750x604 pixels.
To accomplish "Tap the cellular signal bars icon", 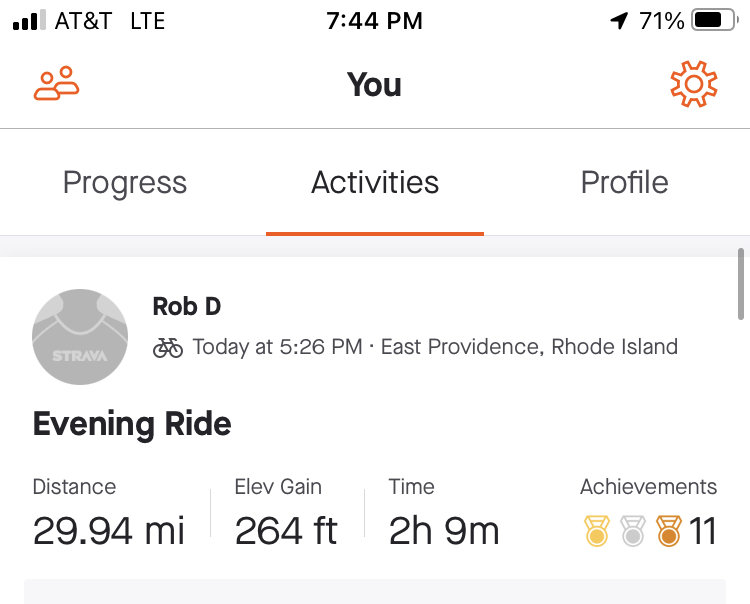I will pos(29,20).
